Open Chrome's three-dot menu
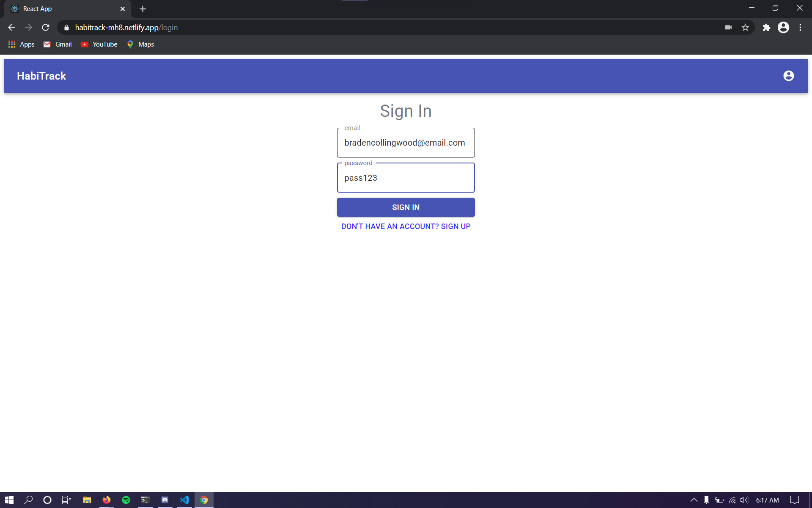Screen dimensions: 812x508 click(x=800, y=28)
